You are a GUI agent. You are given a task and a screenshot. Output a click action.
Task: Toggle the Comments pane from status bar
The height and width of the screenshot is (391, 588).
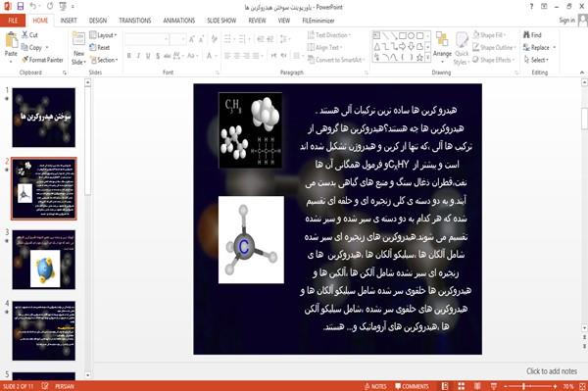412,386
